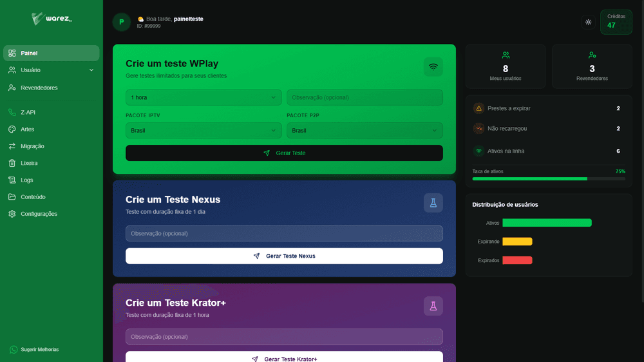Image resolution: width=644 pixels, height=362 pixels.
Task: Click the Gerar Teste Nexus button
Action: [284, 256]
